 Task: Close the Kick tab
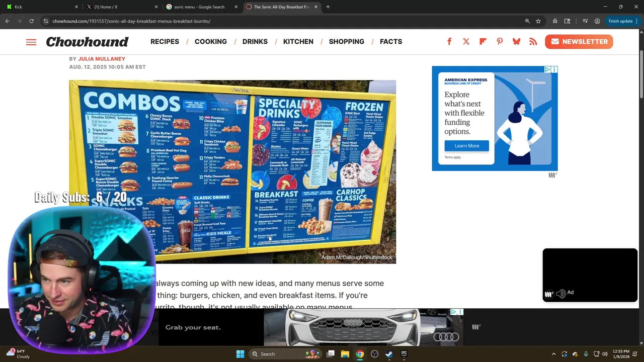pyautogui.click(x=76, y=7)
